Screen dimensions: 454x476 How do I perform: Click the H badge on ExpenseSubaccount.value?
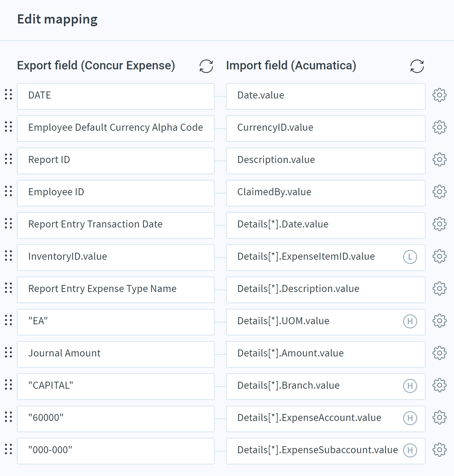pos(410,450)
